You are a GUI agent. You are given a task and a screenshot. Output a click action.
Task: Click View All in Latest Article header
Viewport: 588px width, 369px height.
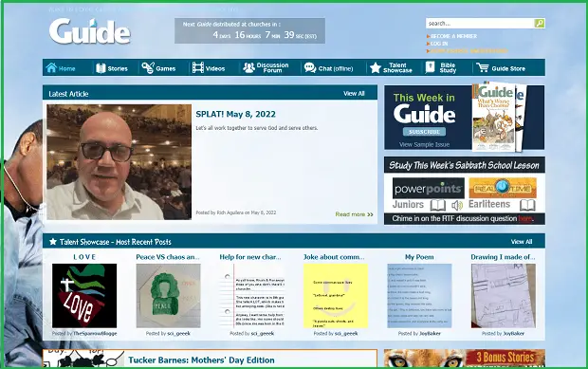354,93
